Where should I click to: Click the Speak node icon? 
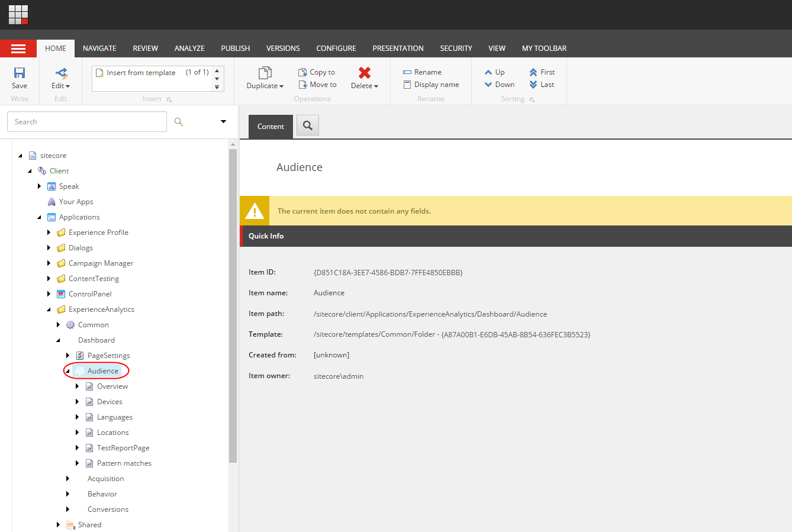click(x=51, y=186)
